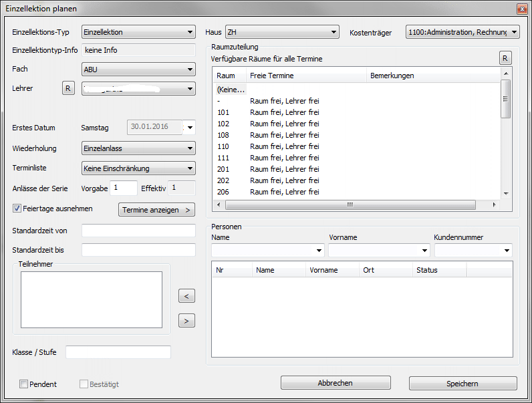Open the Erstes Datum calendar dropdown arrow

tap(190, 128)
